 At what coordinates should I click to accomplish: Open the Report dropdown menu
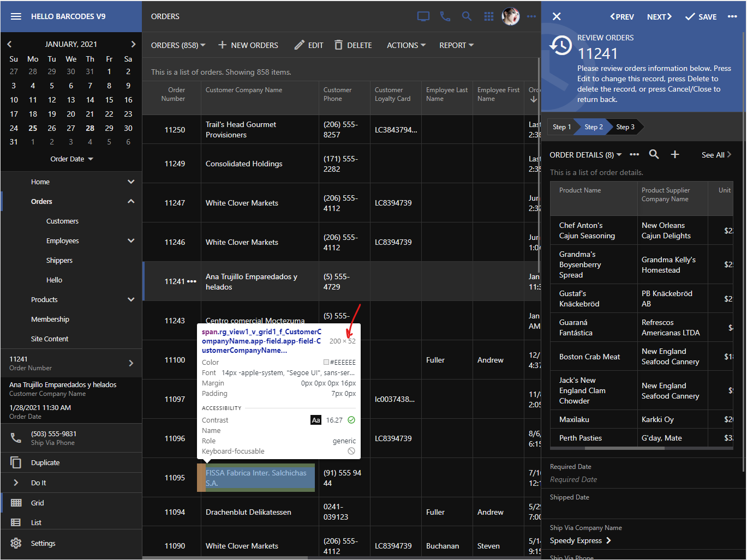[x=456, y=45]
